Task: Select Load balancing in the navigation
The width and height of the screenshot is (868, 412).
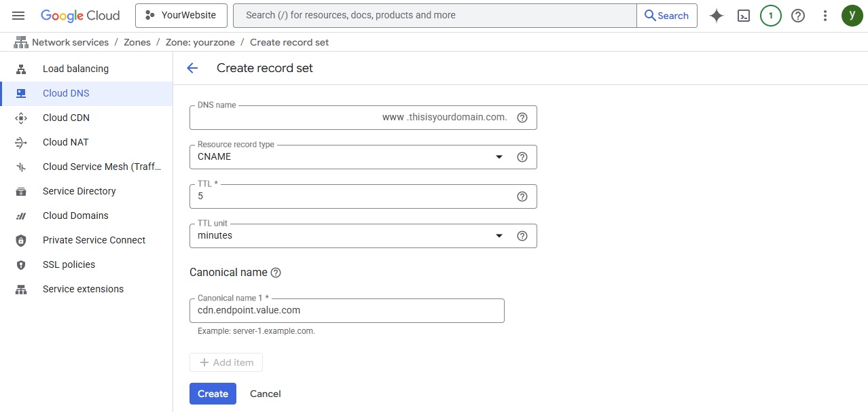Action: click(75, 69)
